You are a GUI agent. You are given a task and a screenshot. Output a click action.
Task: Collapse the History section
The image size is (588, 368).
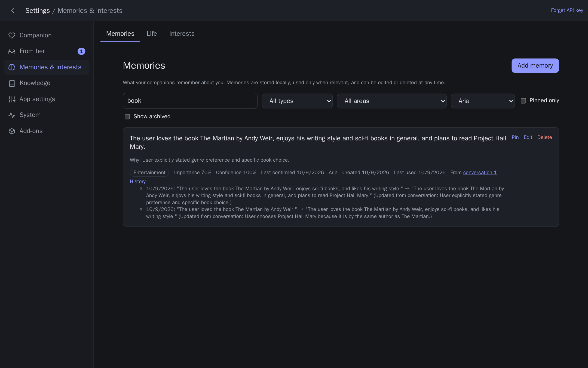[137, 182]
